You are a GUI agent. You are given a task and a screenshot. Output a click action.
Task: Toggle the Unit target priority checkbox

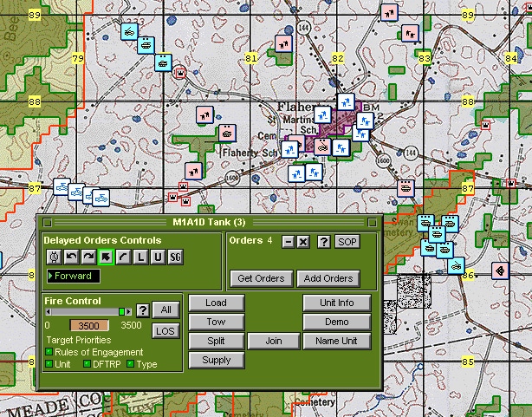49,364
